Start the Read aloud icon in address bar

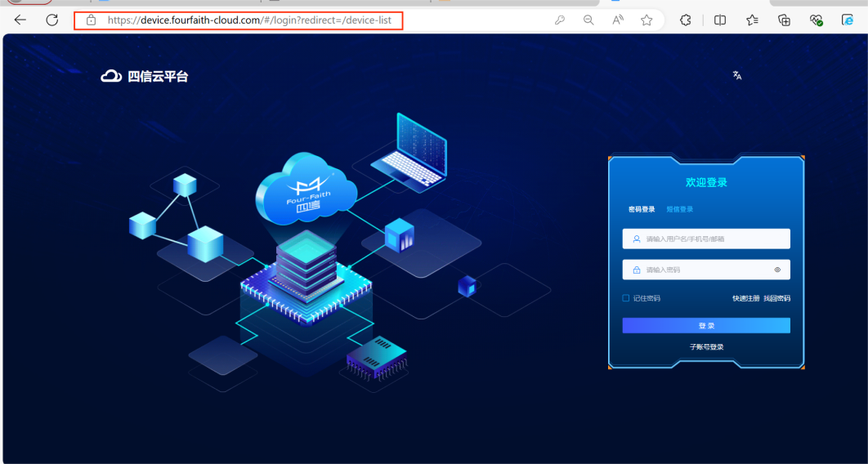(618, 20)
